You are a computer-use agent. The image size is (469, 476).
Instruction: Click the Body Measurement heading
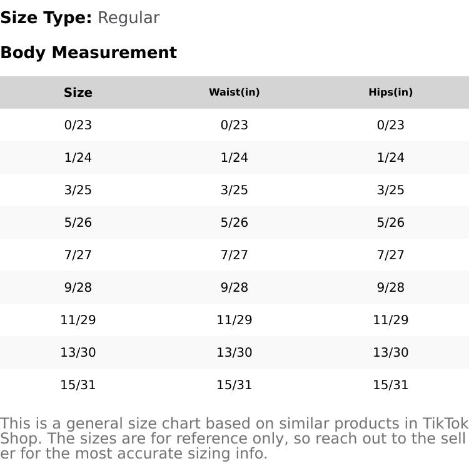coord(88,52)
